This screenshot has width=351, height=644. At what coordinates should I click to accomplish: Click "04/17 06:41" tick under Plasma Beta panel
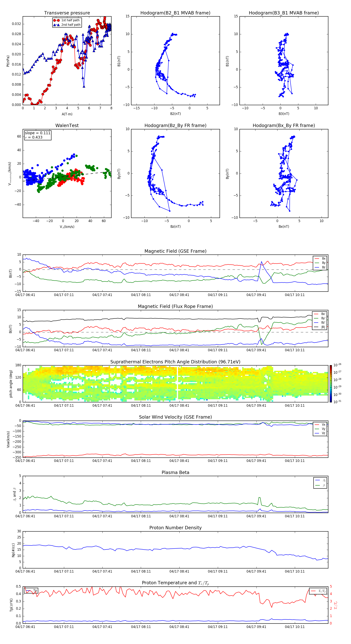click(x=25, y=516)
